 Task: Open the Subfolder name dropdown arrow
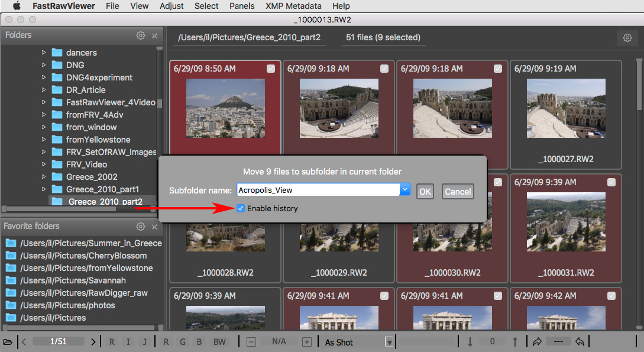pyautogui.click(x=405, y=190)
